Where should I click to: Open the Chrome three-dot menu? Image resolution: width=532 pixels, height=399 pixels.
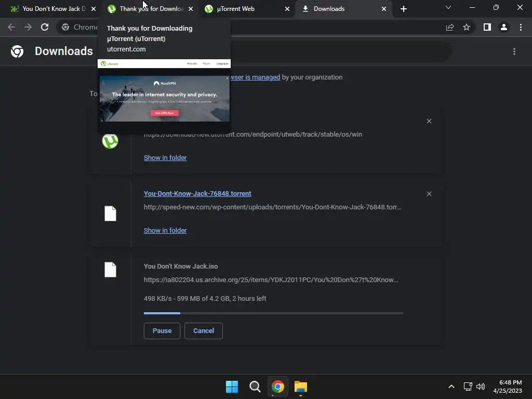pyautogui.click(x=521, y=27)
